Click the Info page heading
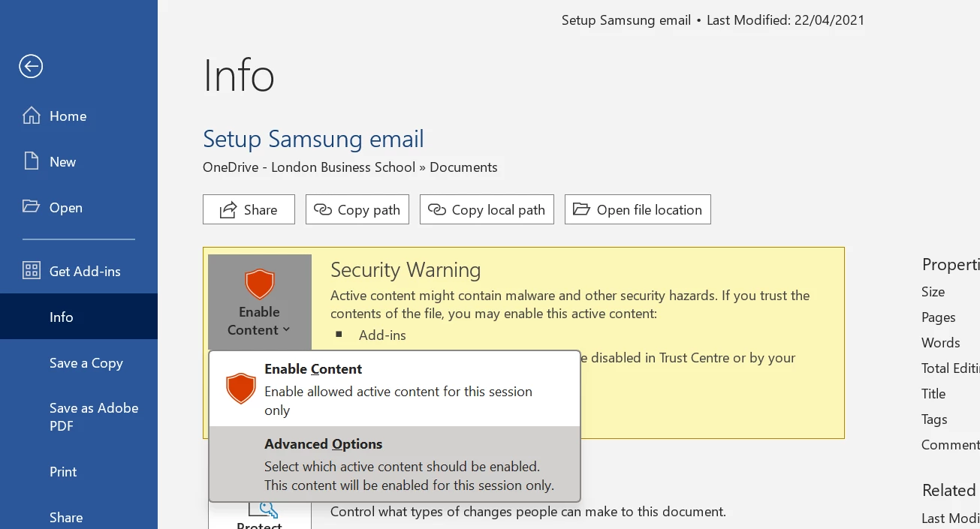The image size is (980, 529). click(x=239, y=75)
